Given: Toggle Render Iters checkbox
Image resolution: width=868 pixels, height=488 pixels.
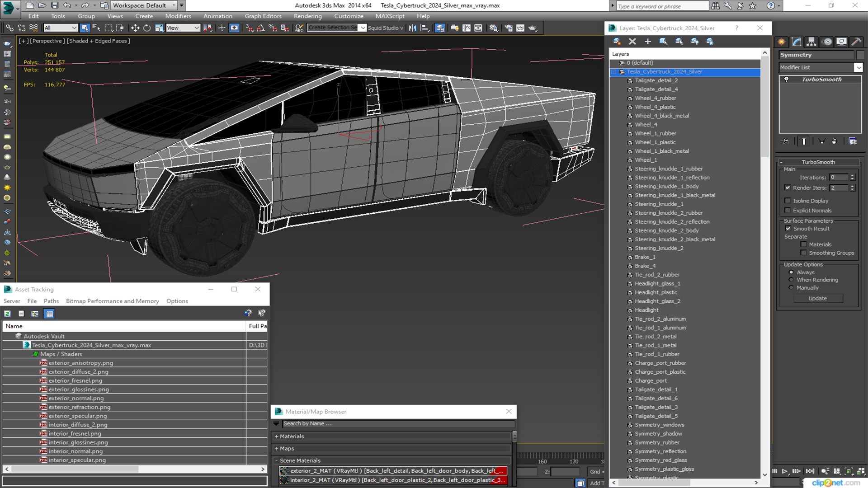Looking at the screenshot, I should click(x=788, y=188).
